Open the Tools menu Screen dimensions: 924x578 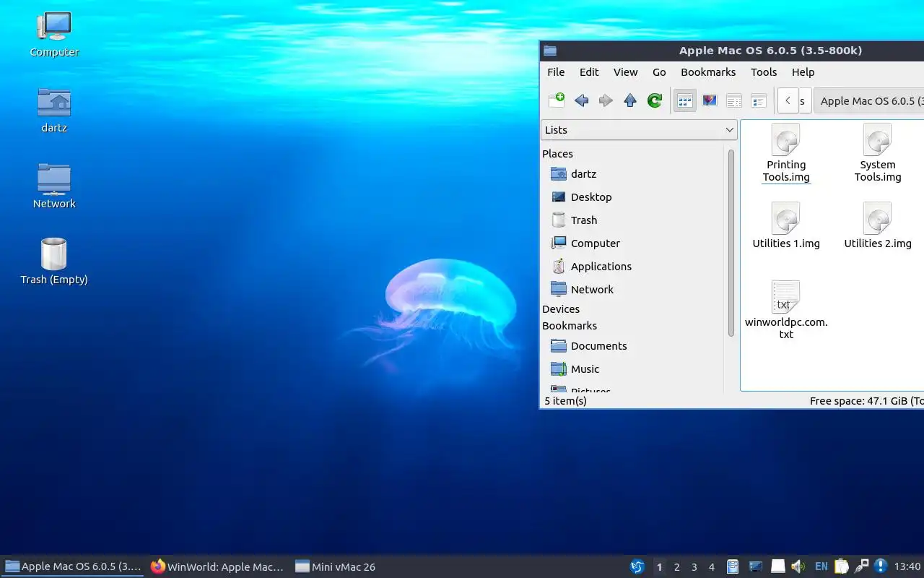point(764,72)
